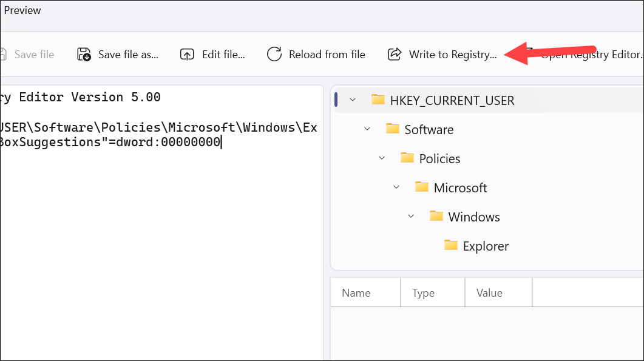Screen dimensions: 644x361
Task: Click the Edit file... pencil icon
Action: pyautogui.click(x=187, y=54)
